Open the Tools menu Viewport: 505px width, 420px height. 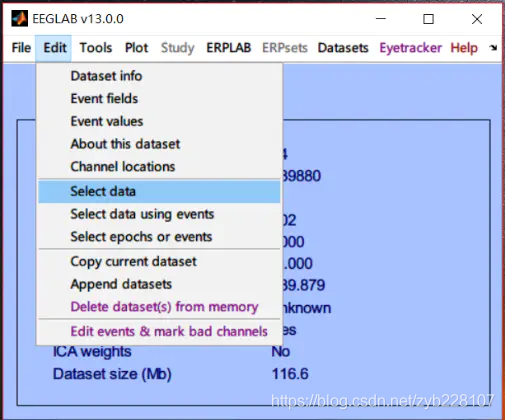[x=96, y=48]
